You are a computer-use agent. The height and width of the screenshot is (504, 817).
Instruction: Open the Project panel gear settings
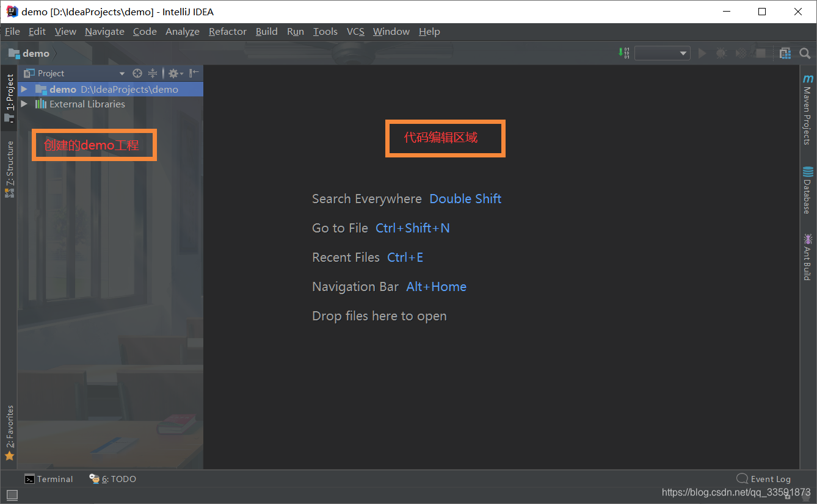(175, 73)
